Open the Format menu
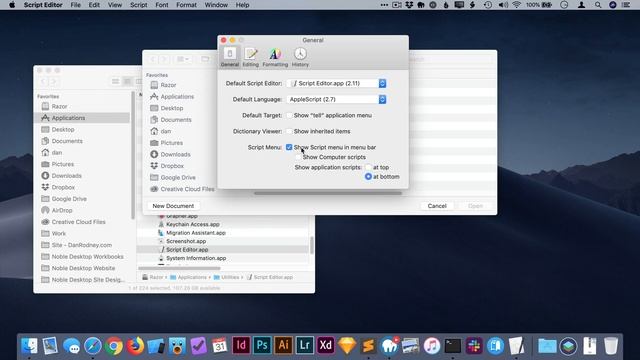640x360 pixels. (187, 5)
